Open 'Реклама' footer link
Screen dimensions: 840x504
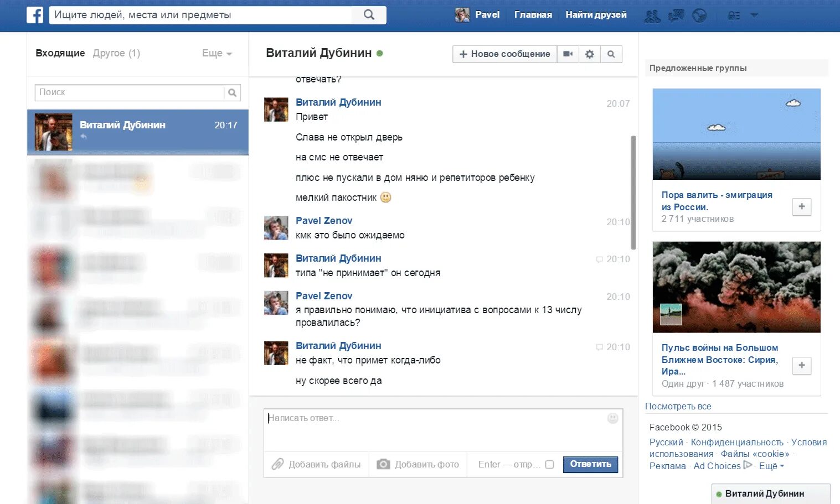click(x=667, y=466)
